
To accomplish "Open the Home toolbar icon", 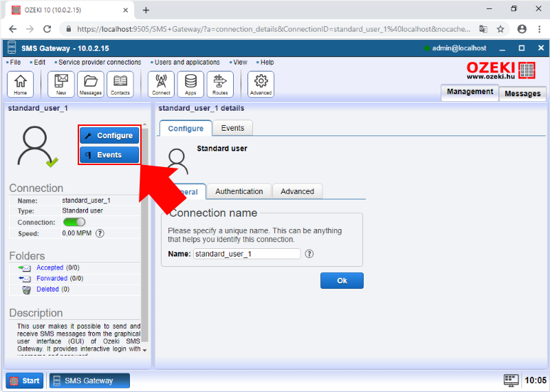I will tap(21, 84).
